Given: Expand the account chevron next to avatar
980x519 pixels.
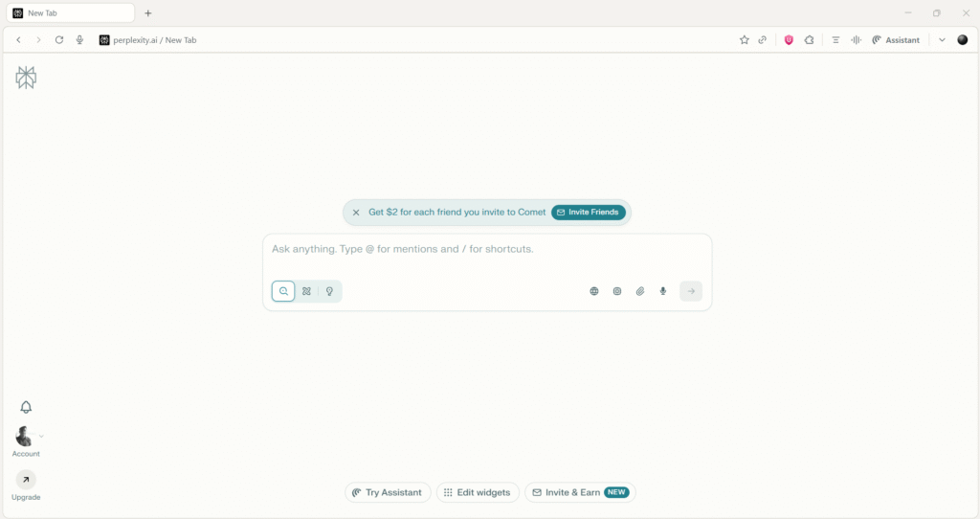Looking at the screenshot, I should tap(41, 436).
